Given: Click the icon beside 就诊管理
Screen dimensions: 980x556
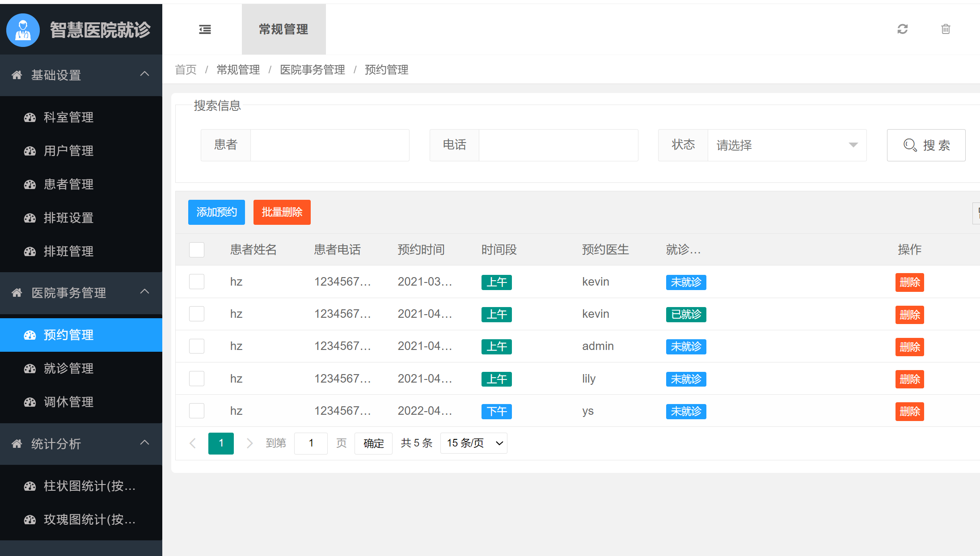Looking at the screenshot, I should [x=30, y=368].
